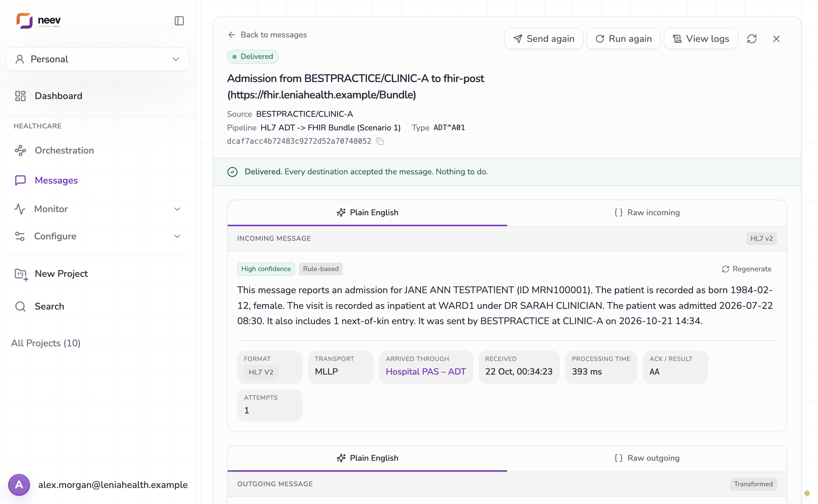Image resolution: width=818 pixels, height=504 pixels.
Task: Click the HL7 V2 format chip
Action: (x=261, y=372)
